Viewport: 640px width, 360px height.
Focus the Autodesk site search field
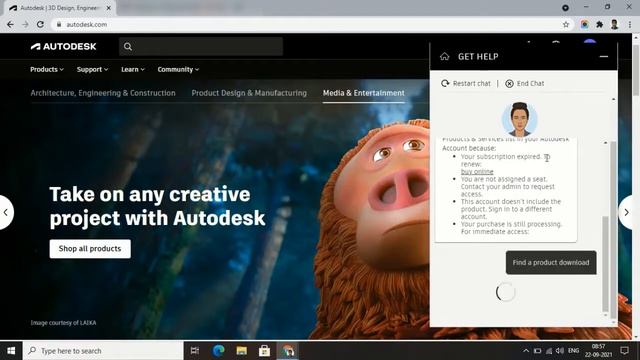201,47
